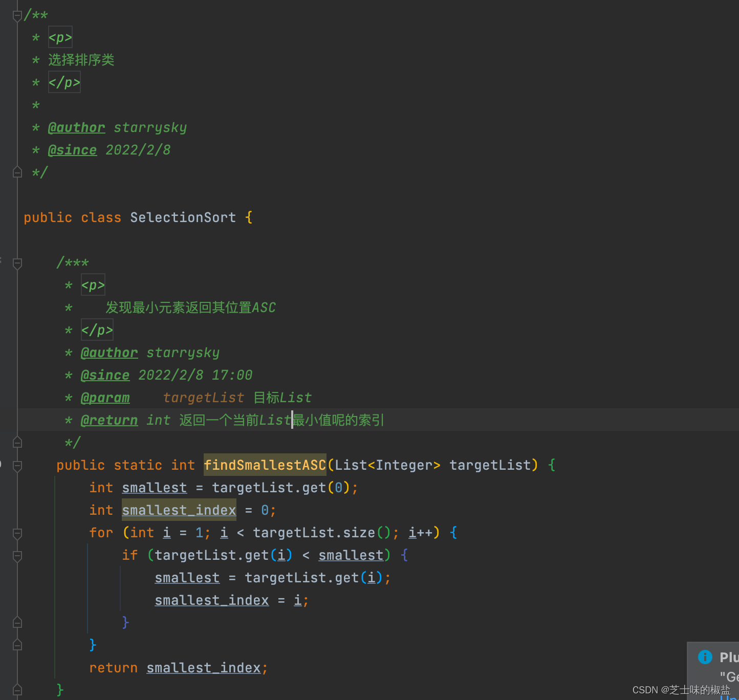Image resolution: width=739 pixels, height=700 pixels.
Task: Click the fold end marker at the if block's closing brace
Action: click(x=17, y=622)
